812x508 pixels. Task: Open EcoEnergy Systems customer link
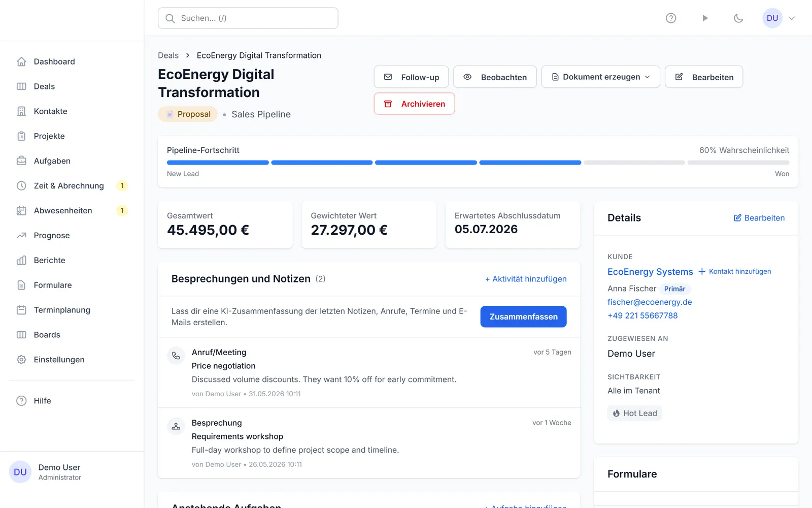[x=650, y=272]
